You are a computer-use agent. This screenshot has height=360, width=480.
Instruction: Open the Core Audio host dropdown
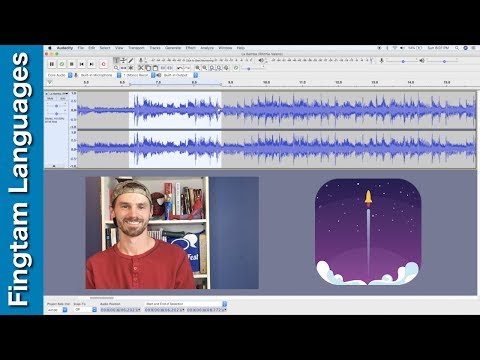60,75
